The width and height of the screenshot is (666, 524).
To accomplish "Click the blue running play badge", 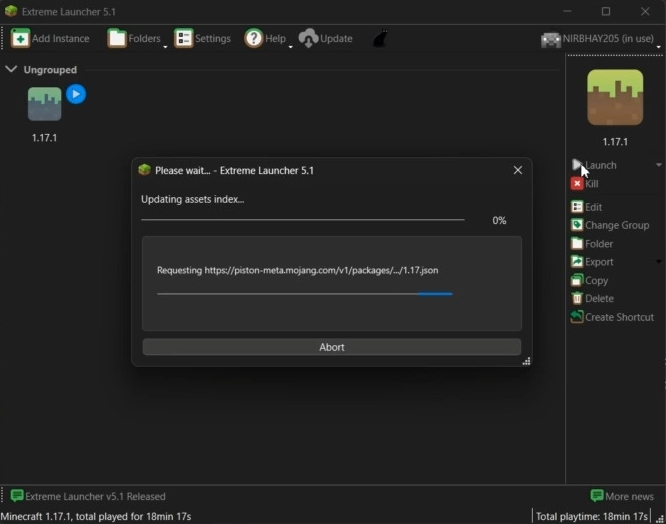I will point(76,94).
